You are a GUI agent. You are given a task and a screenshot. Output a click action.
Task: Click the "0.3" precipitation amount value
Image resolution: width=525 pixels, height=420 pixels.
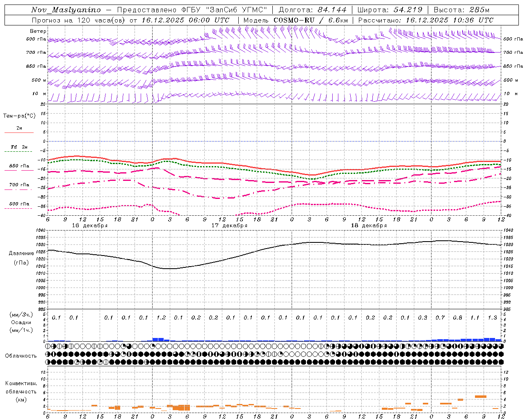422,317
